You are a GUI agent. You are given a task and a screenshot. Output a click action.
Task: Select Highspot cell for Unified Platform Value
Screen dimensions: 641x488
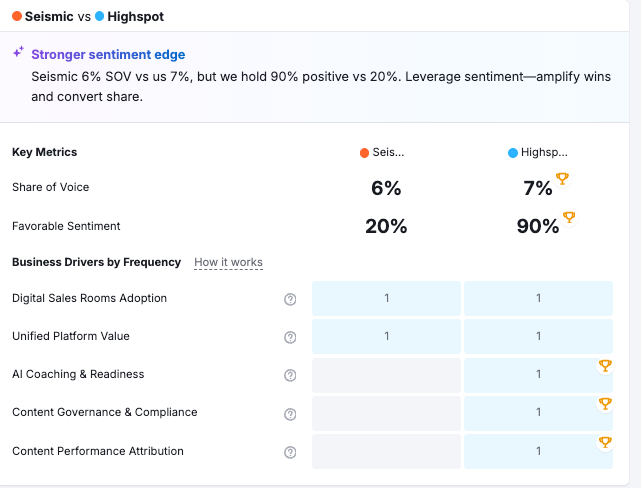tap(538, 336)
